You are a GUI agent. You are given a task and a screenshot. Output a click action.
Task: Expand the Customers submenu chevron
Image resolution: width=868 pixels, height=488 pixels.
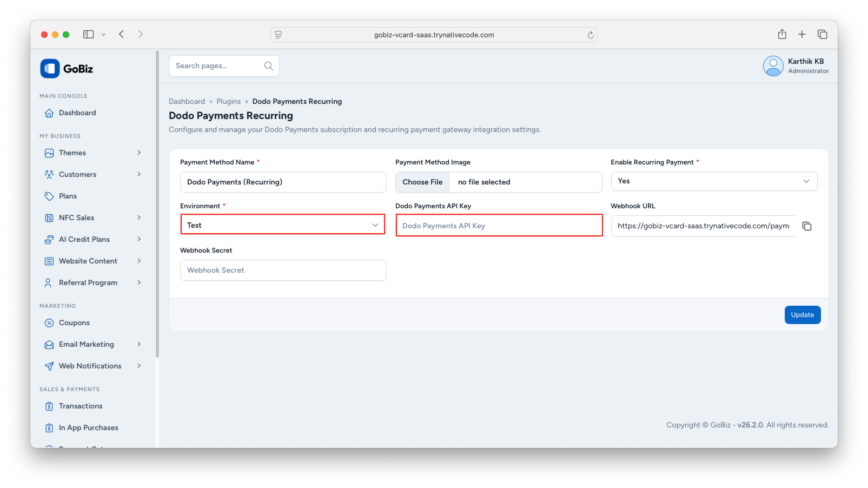[139, 174]
